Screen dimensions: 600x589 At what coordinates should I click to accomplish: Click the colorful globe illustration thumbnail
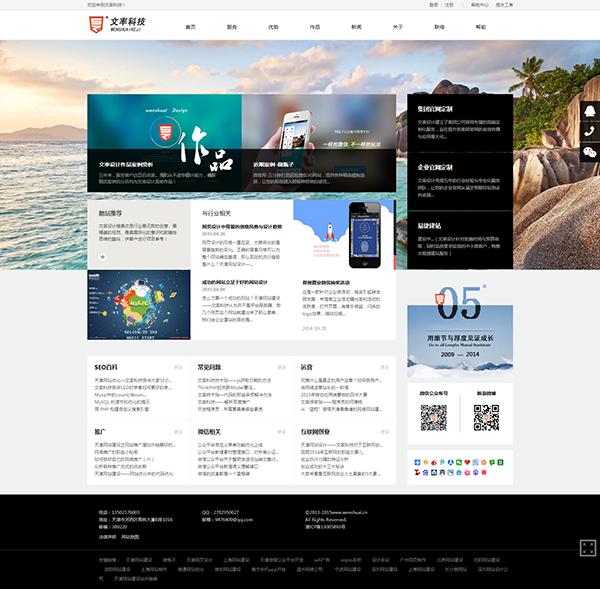139,305
